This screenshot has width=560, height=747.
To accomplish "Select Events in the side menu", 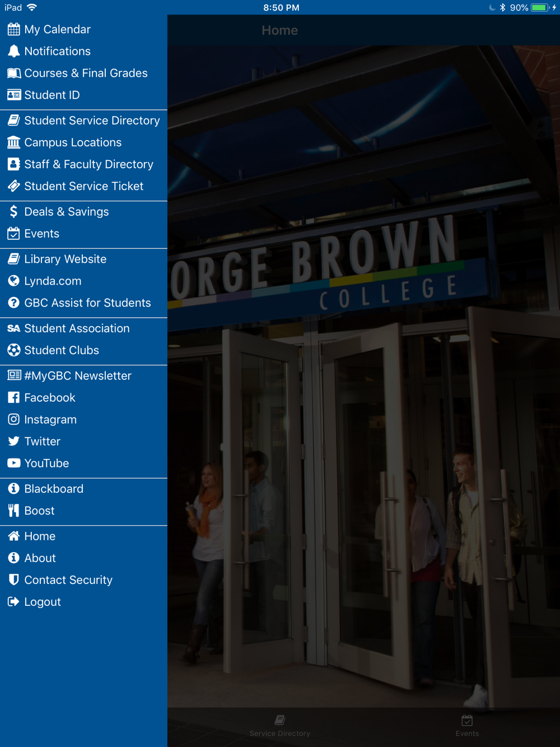I will click(x=83, y=234).
